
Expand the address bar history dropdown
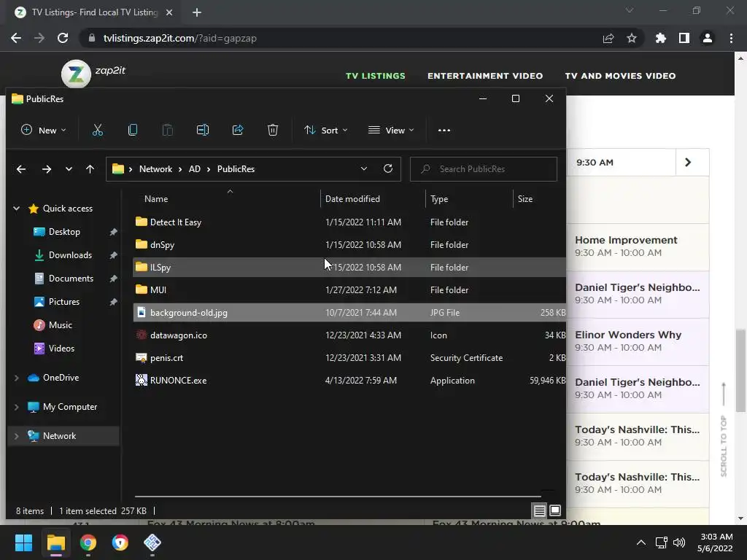tap(364, 168)
